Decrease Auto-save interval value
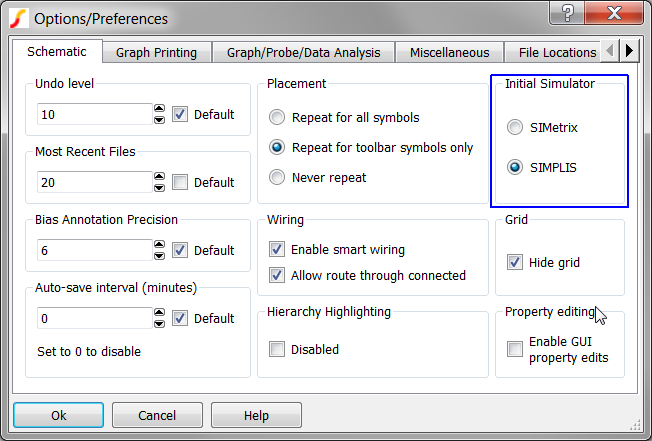 pos(159,324)
